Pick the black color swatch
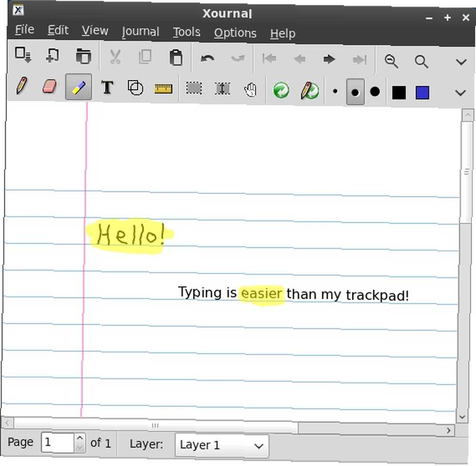This screenshot has height=466, width=476. point(399,92)
